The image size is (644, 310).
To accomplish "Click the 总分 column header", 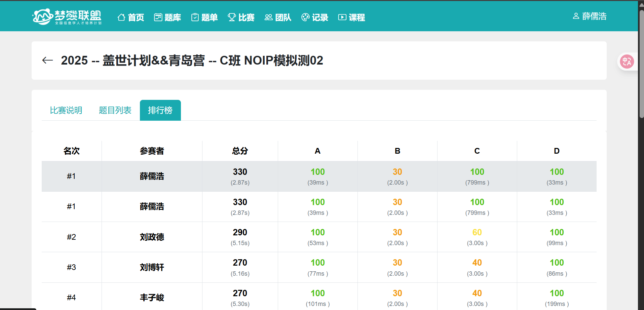I will click(240, 151).
